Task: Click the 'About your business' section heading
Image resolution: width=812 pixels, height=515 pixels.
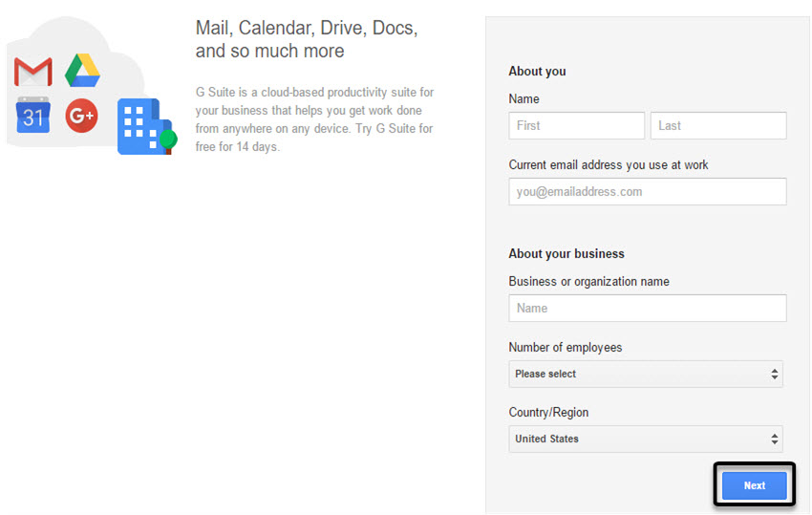Action: point(566,253)
